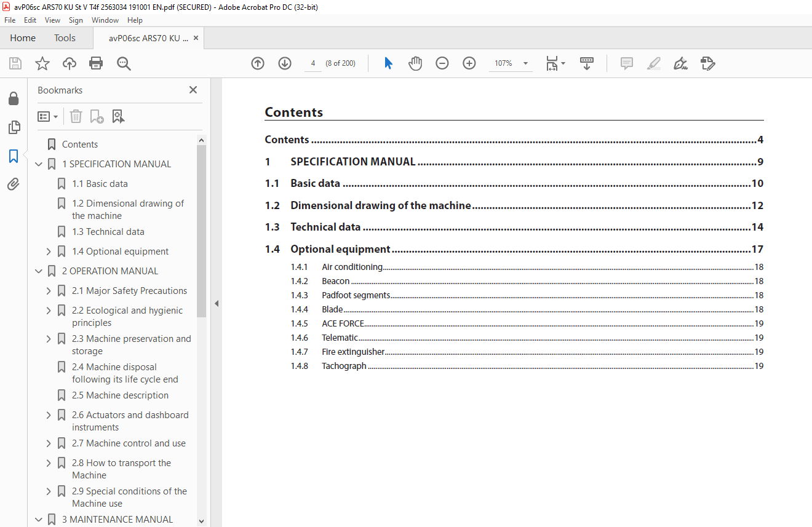Choose the selection arrow tool
The image size is (812, 527).
[388, 63]
